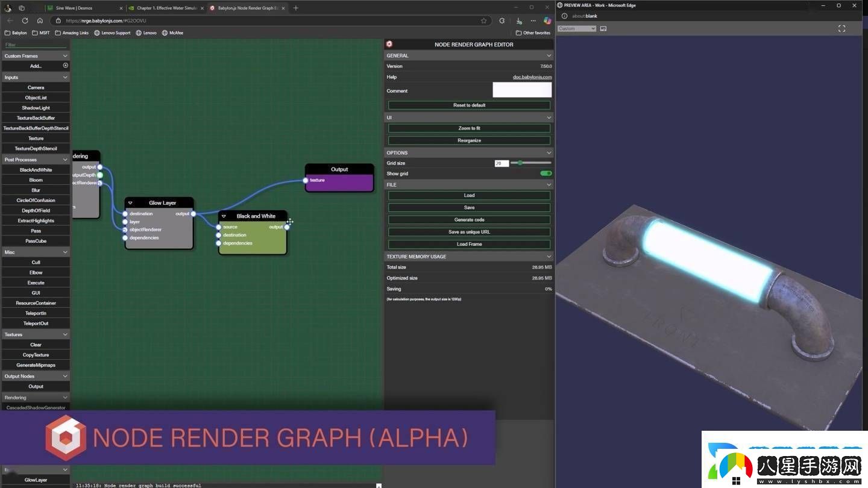Click the browser refresh icon

[x=25, y=20]
